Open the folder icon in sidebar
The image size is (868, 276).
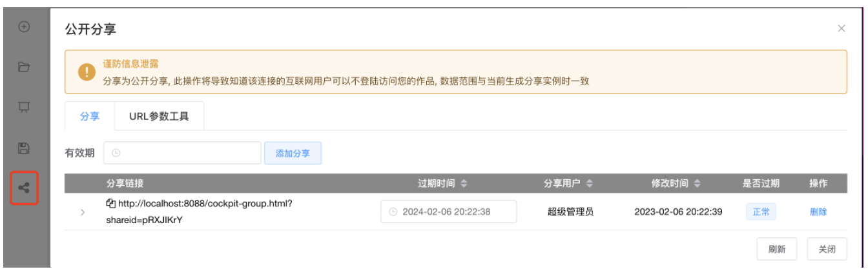point(25,67)
